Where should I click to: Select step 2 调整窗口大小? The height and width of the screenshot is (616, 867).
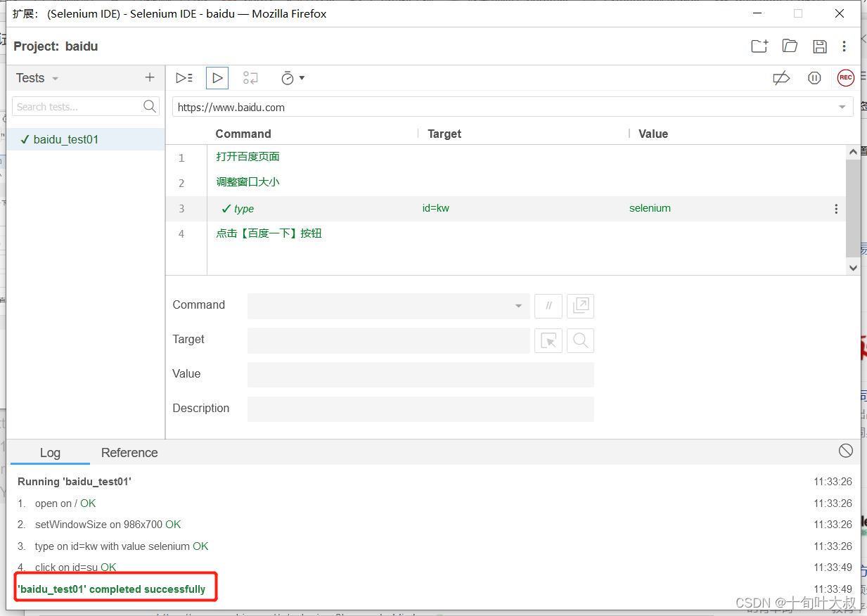[x=506, y=182]
